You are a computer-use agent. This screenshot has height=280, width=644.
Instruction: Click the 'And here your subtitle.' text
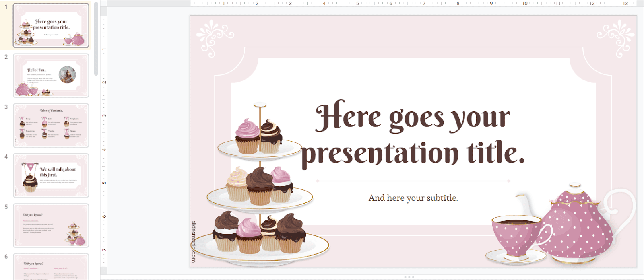pos(413,198)
